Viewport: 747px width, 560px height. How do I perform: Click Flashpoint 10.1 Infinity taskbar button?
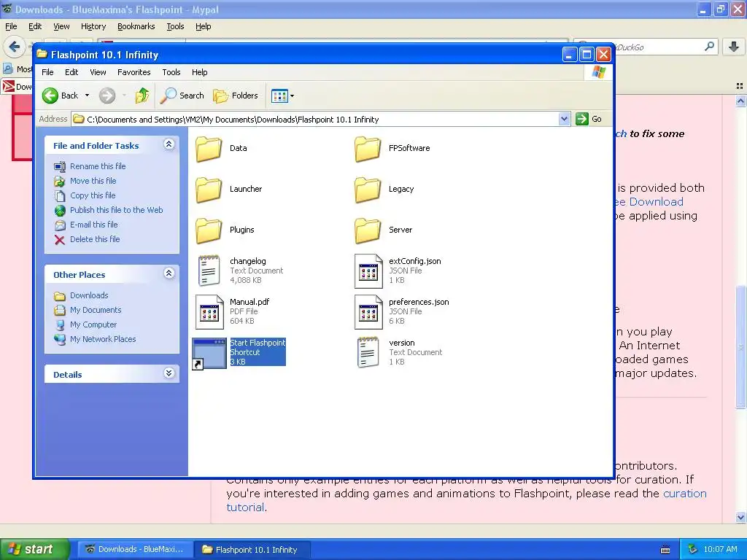coord(252,550)
